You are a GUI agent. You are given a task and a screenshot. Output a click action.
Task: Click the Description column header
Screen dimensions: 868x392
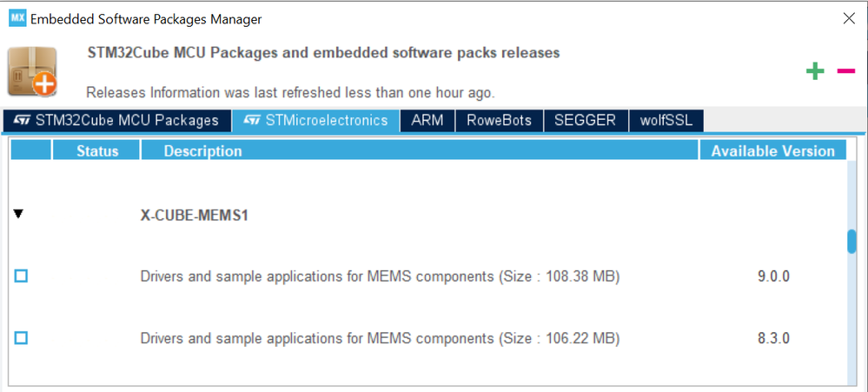(x=202, y=151)
